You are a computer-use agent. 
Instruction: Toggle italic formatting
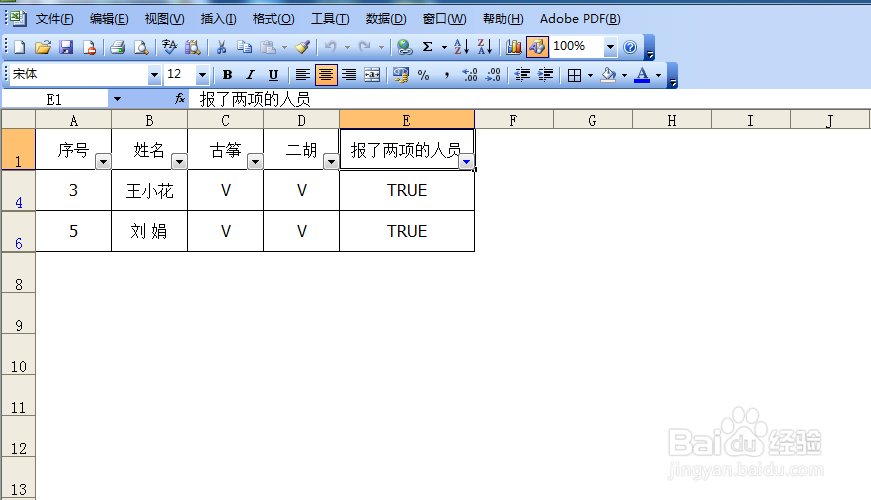251,75
